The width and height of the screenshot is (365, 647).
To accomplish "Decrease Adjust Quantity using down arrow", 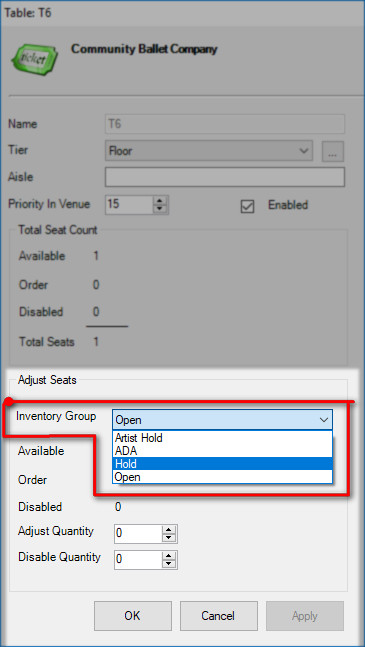I will (168, 538).
